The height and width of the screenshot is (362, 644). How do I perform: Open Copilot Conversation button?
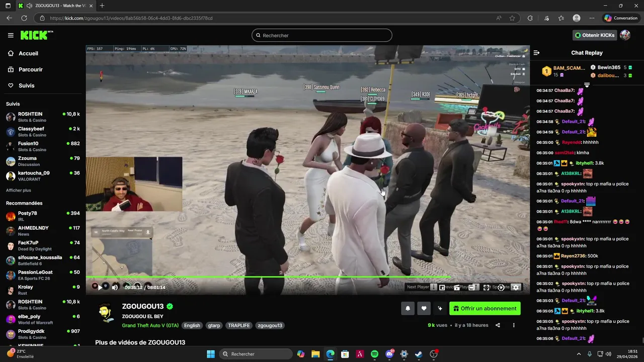pos(621,18)
